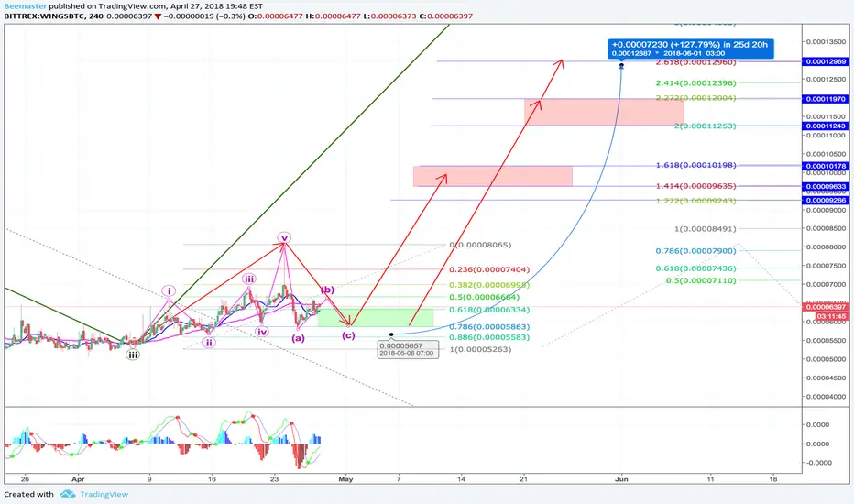
Task: Click the 0.00004000 price scale value
Action: (x=827, y=397)
